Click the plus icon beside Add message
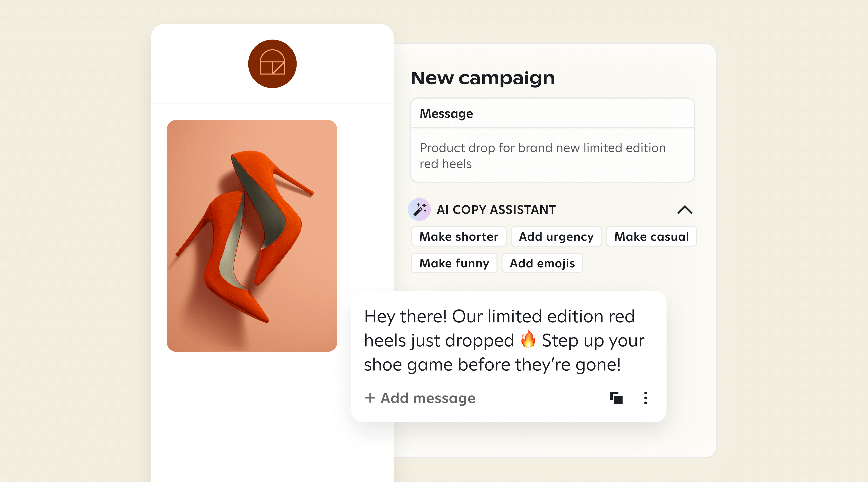This screenshot has height=482, width=868. [x=370, y=398]
